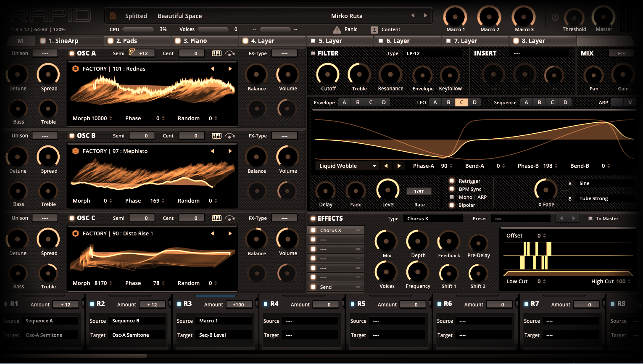Select Chorus X effect slot

click(x=336, y=230)
